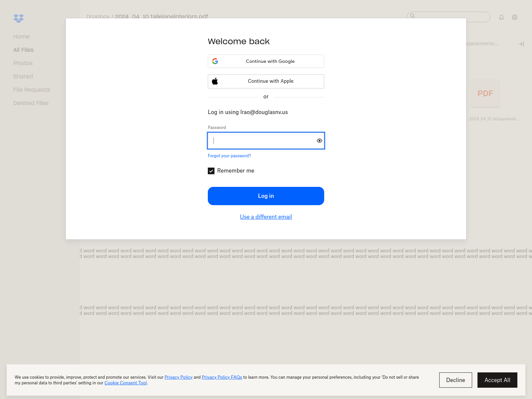Open the notifications bell
Screen dimensions: 532x399
coord(501,17)
